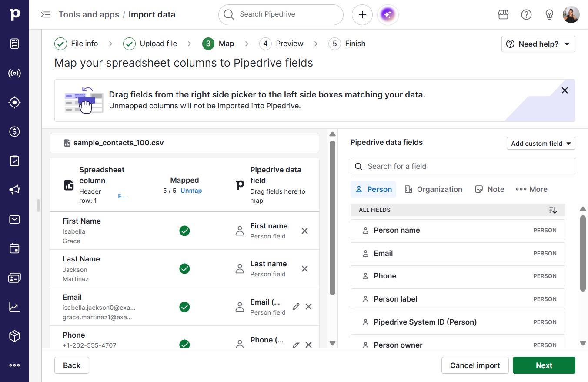Image resolution: width=588 pixels, height=382 pixels.
Task: Expand the Need help dropdown
Action: click(x=538, y=44)
